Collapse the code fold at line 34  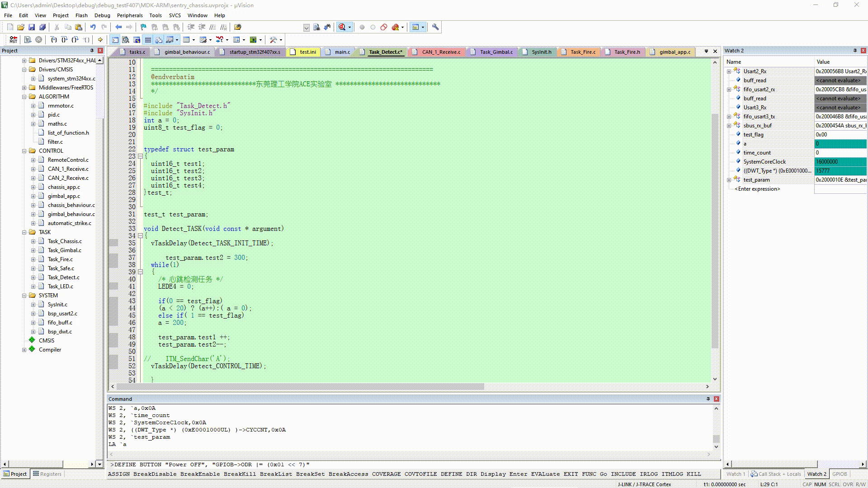coord(140,236)
